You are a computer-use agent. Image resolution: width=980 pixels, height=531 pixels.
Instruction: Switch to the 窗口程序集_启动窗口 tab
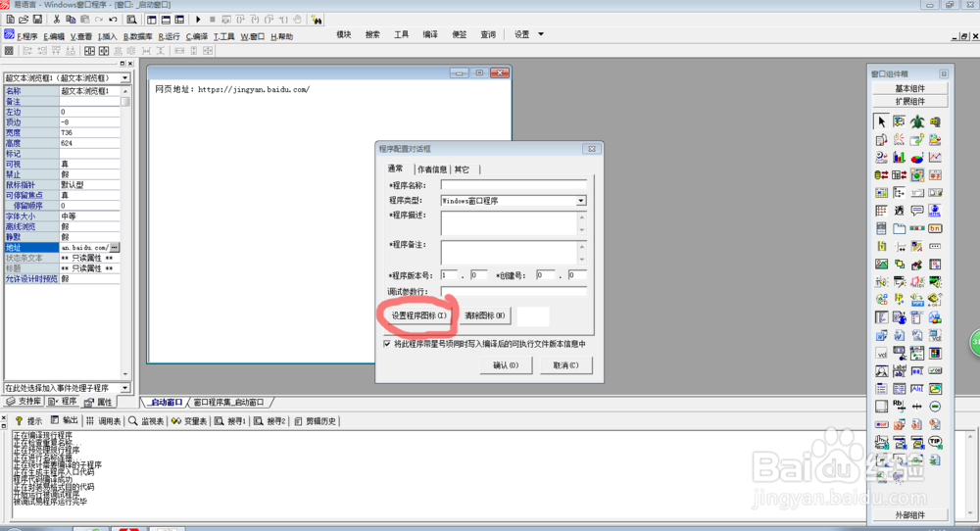228,403
